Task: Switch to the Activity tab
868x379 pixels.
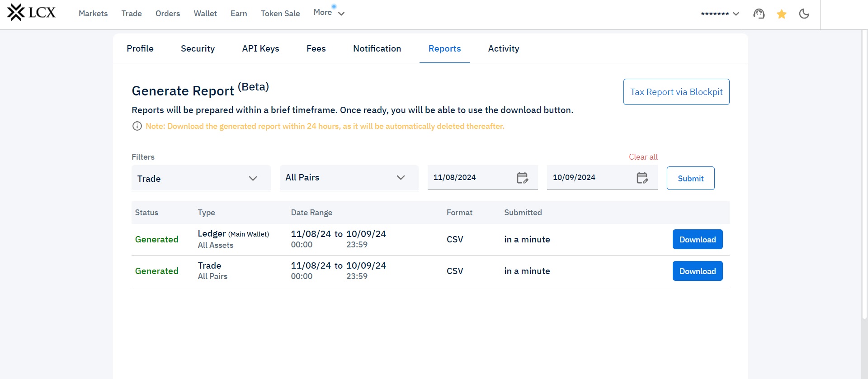Action: click(503, 48)
